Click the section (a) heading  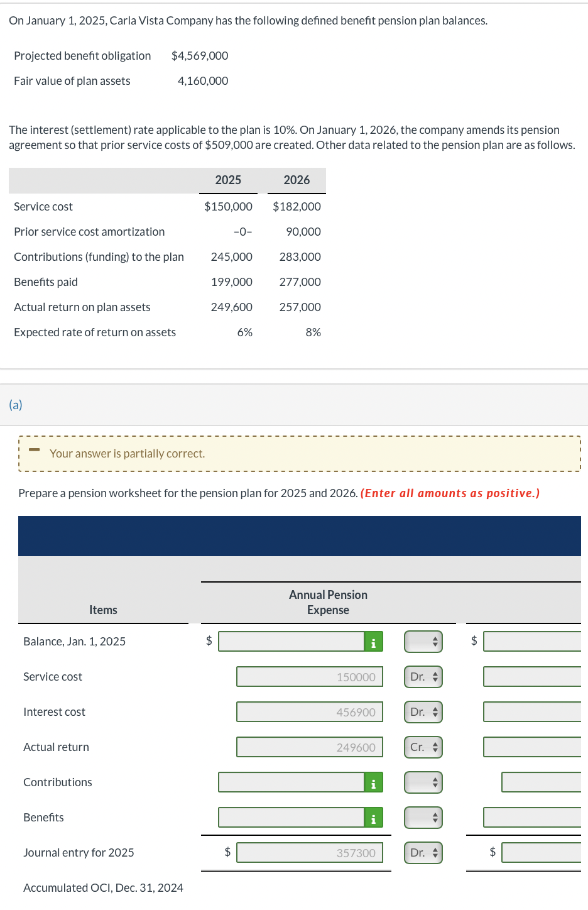click(x=14, y=405)
